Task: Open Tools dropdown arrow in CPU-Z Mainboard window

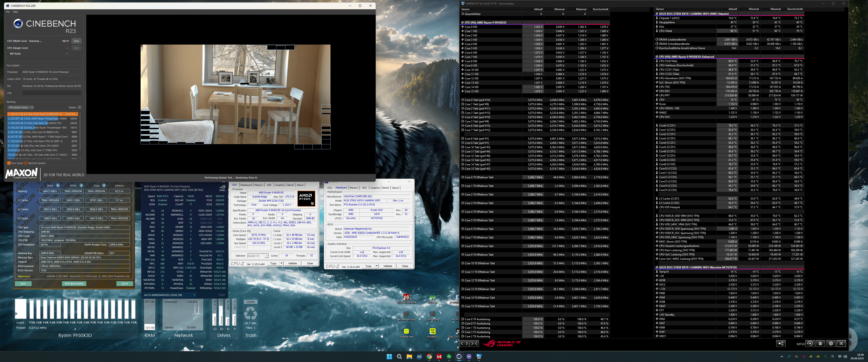Action: point(377,266)
